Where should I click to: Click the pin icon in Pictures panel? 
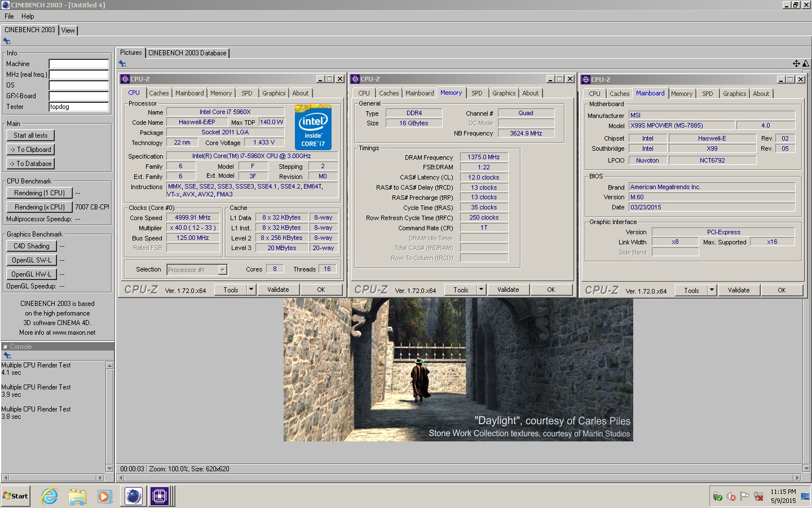(x=122, y=63)
